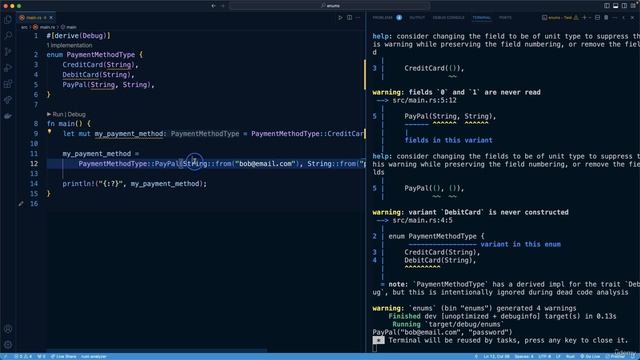The height and width of the screenshot is (360, 640).
Task: Maximize the panel with the chevron icon
Action: pos(624,18)
